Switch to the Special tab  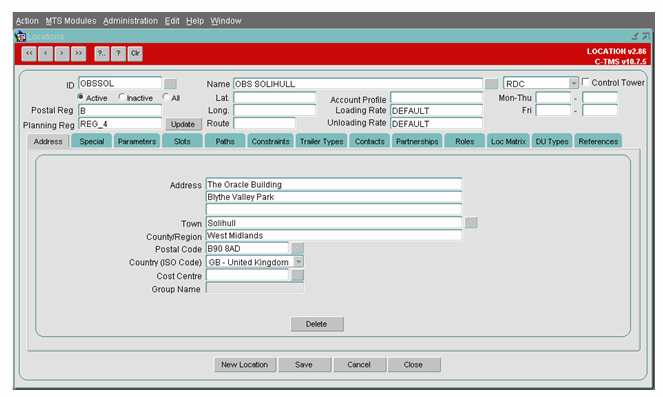click(91, 141)
